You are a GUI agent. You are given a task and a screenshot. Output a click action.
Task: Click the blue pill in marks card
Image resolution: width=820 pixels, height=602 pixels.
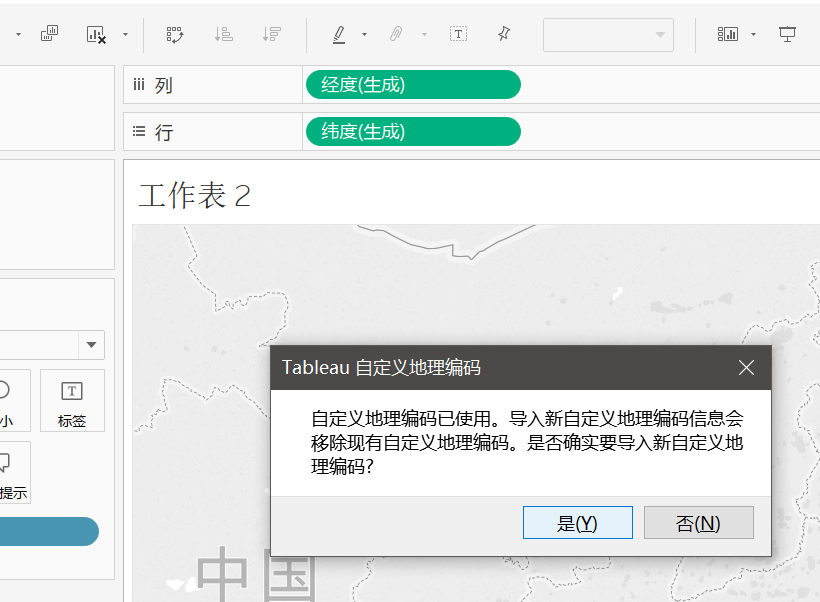click(x=49, y=531)
